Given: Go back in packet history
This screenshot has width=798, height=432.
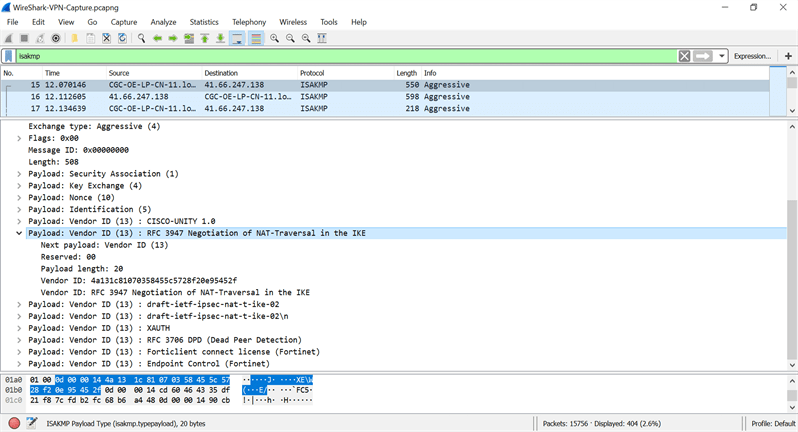Looking at the screenshot, I should [157, 38].
